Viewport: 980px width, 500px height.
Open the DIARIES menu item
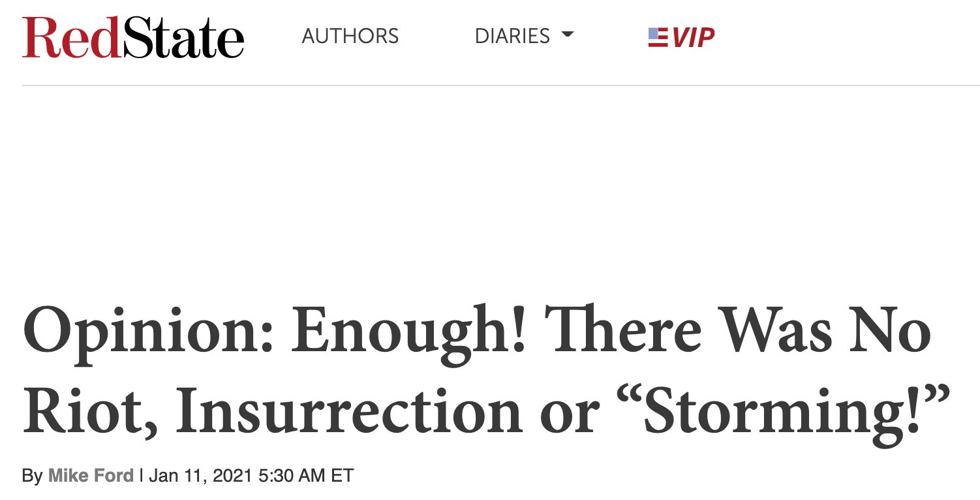point(512,37)
